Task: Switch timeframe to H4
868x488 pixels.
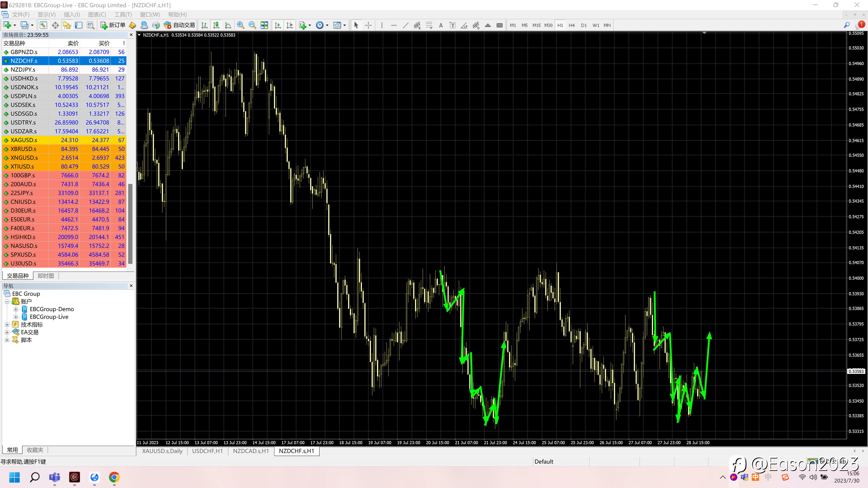Action: 572,25
